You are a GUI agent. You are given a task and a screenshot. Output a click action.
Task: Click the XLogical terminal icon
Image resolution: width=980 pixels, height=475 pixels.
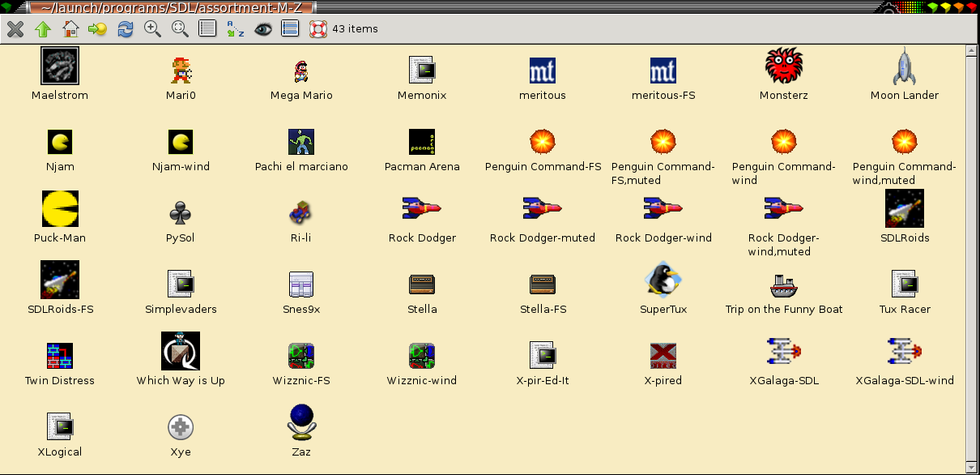click(60, 427)
